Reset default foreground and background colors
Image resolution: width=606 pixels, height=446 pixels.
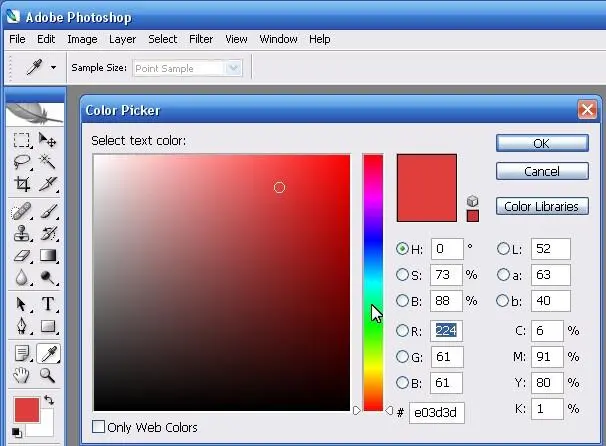(16, 432)
